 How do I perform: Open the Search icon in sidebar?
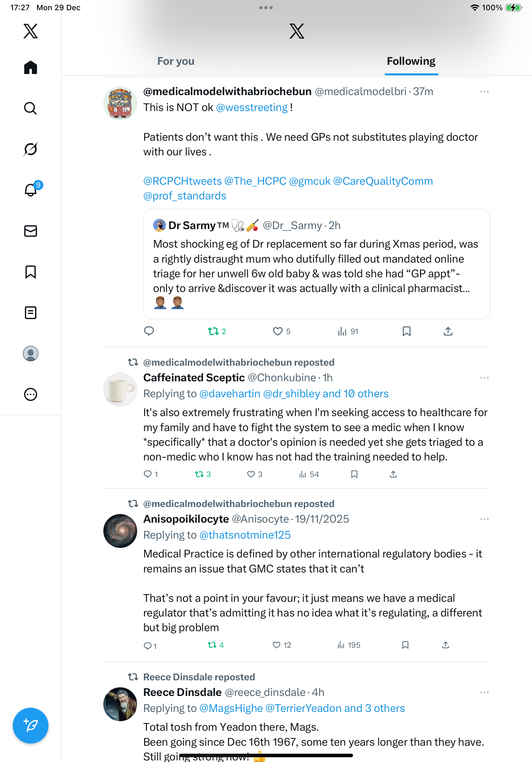click(x=30, y=108)
